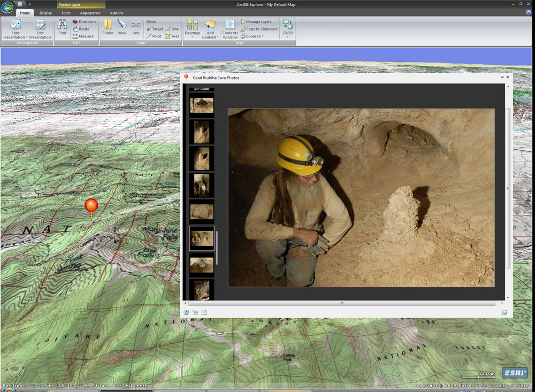Click the ESRI logo on the map

(515, 373)
